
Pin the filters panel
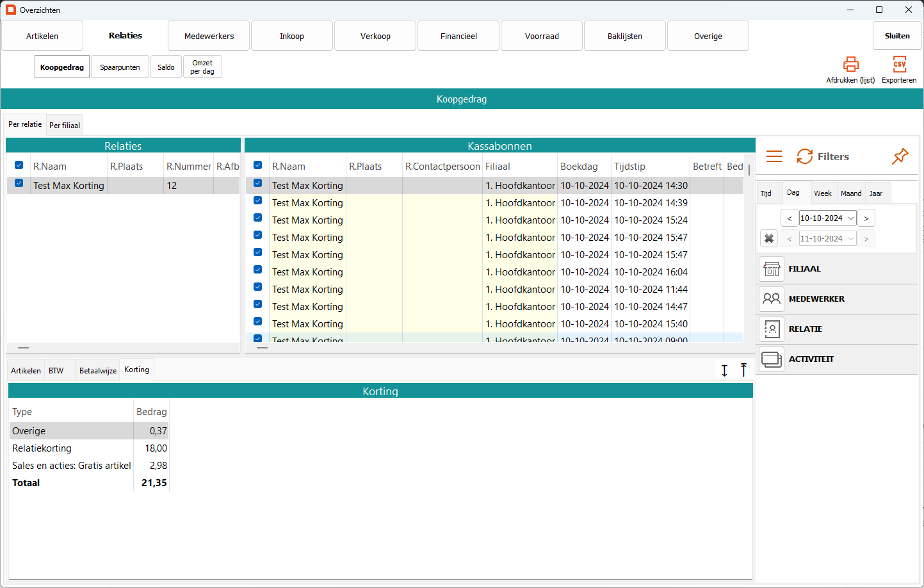[x=900, y=156]
